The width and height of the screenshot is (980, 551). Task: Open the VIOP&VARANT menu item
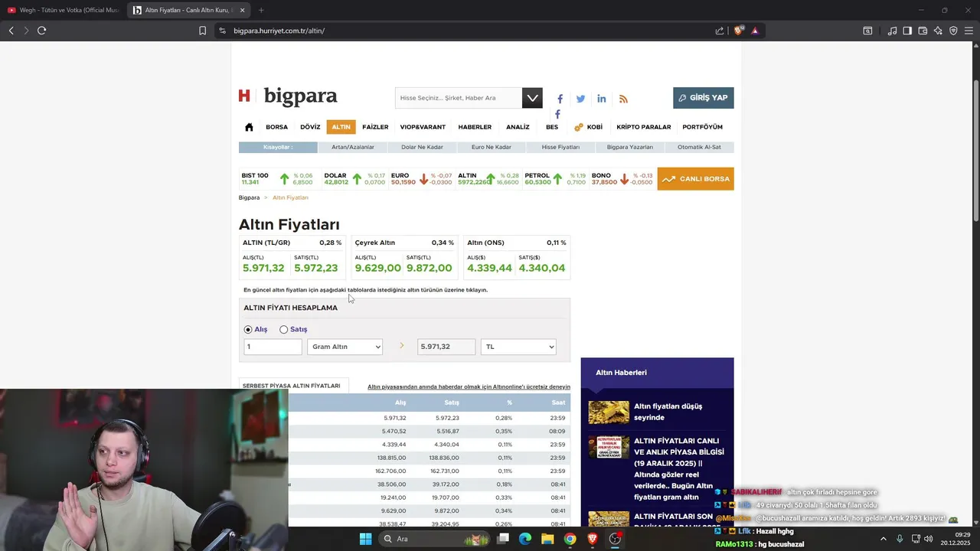tap(423, 127)
